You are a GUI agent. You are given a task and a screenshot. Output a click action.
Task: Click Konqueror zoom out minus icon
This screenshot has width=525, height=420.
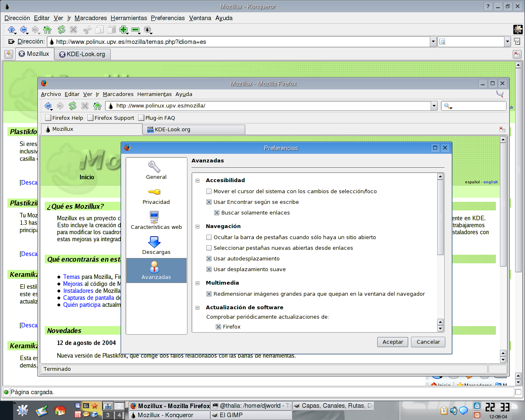pos(135,30)
